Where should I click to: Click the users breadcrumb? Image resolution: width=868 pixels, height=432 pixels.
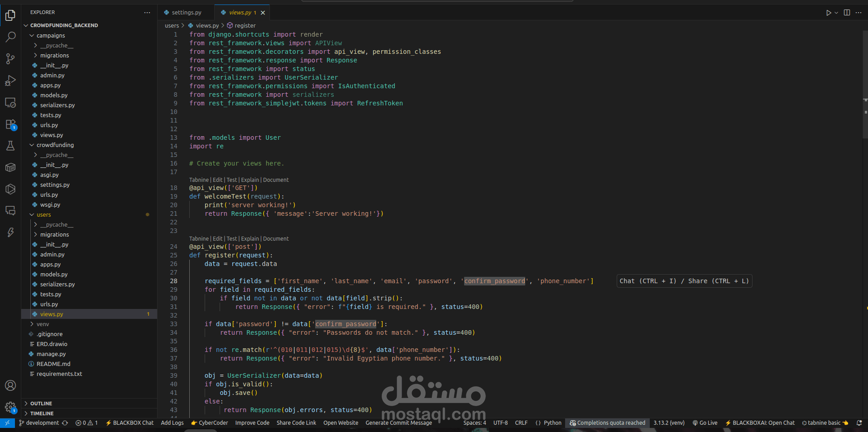[x=172, y=25]
